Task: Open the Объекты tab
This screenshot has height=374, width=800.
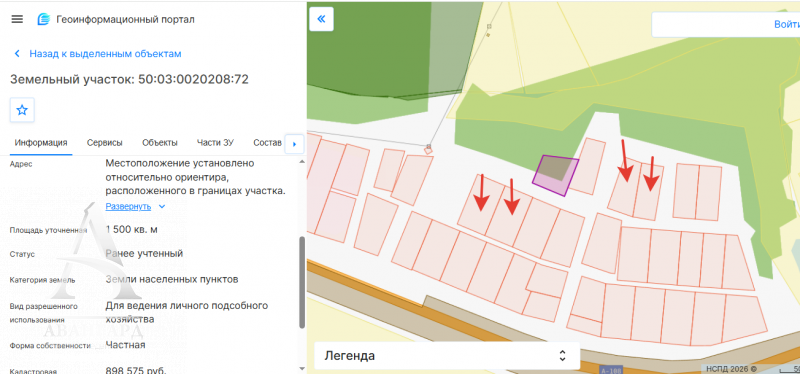Action: pyautogui.click(x=160, y=142)
